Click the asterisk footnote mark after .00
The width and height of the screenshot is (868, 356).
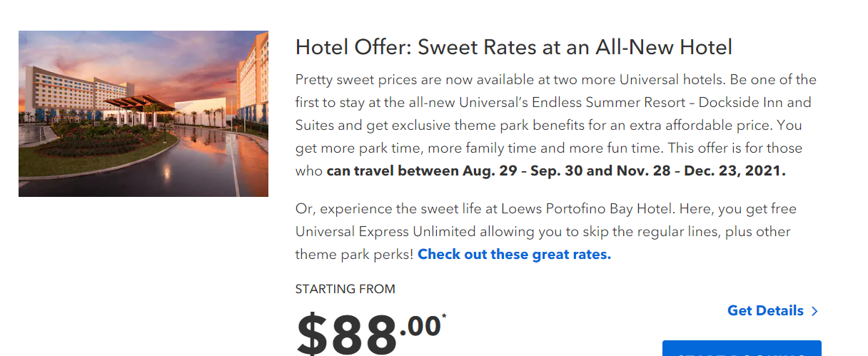coord(444,315)
